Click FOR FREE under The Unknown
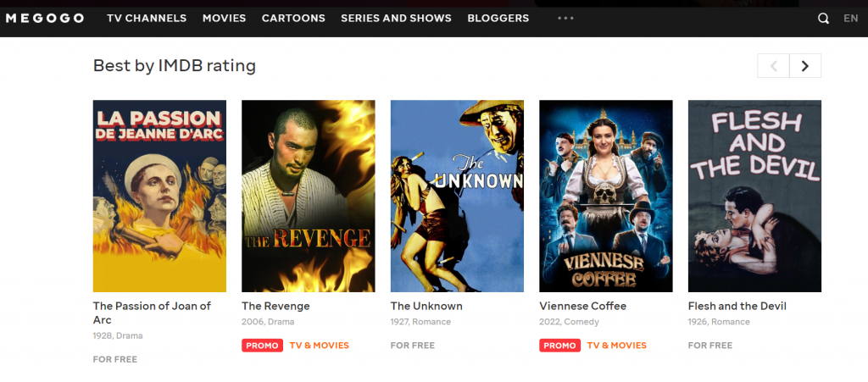The image size is (868, 382). tap(413, 346)
